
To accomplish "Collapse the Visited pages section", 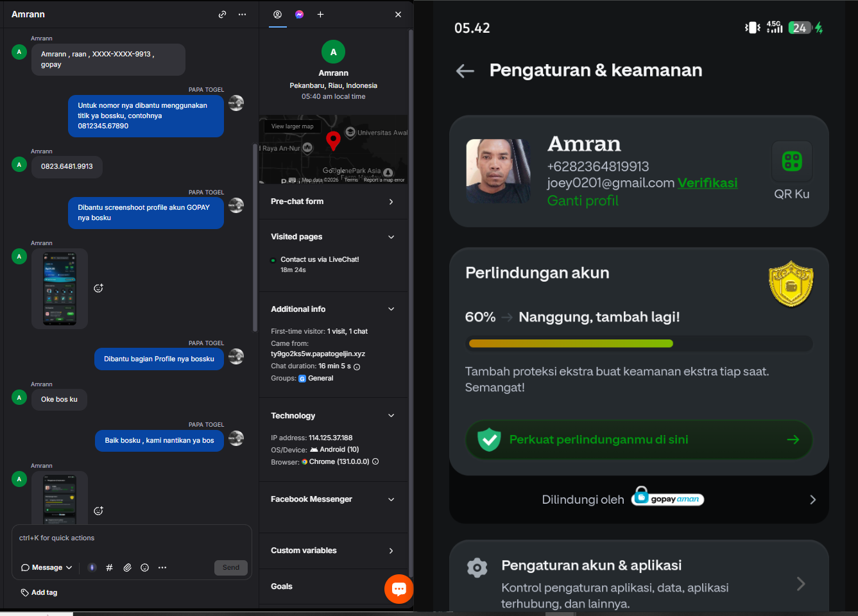I will pos(333,237).
